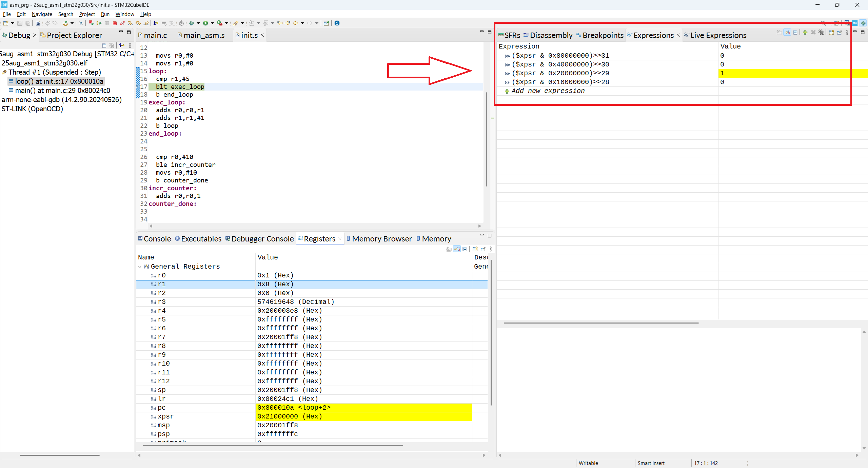
Task: Open the Run button dropdown arrow
Action: (213, 23)
